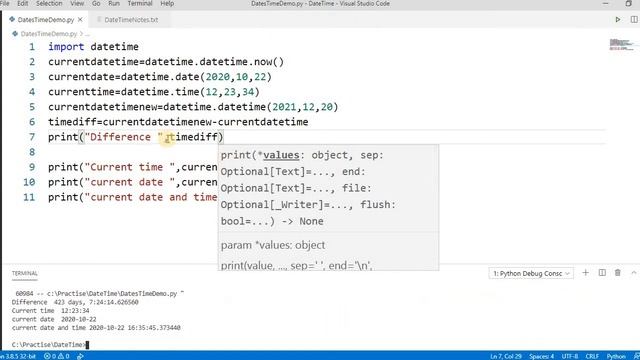
Task: Click the Python file icon in the breadcrumb
Action: [15, 33]
